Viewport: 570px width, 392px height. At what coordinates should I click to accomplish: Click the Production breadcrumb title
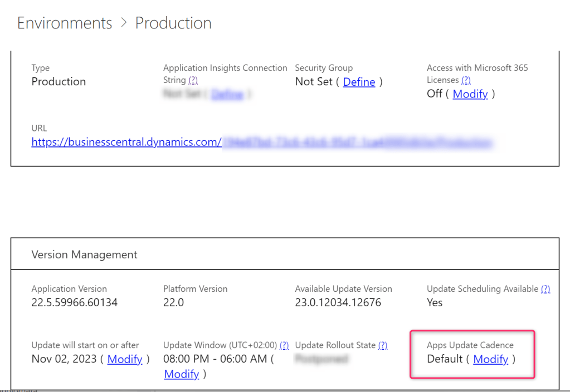(x=173, y=23)
